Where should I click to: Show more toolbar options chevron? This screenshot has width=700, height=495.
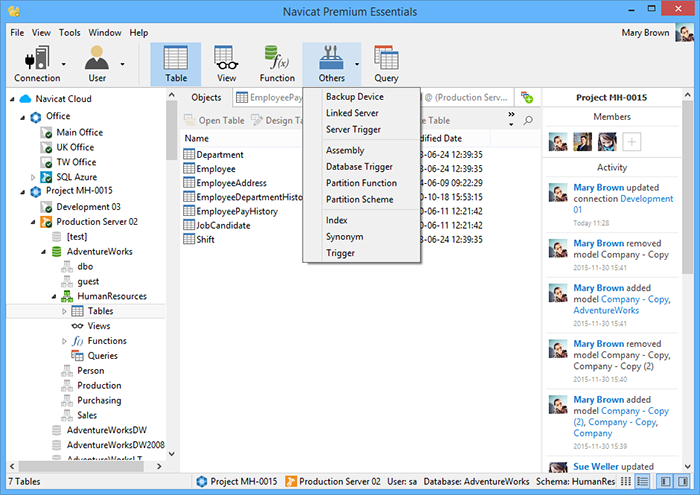tap(511, 114)
